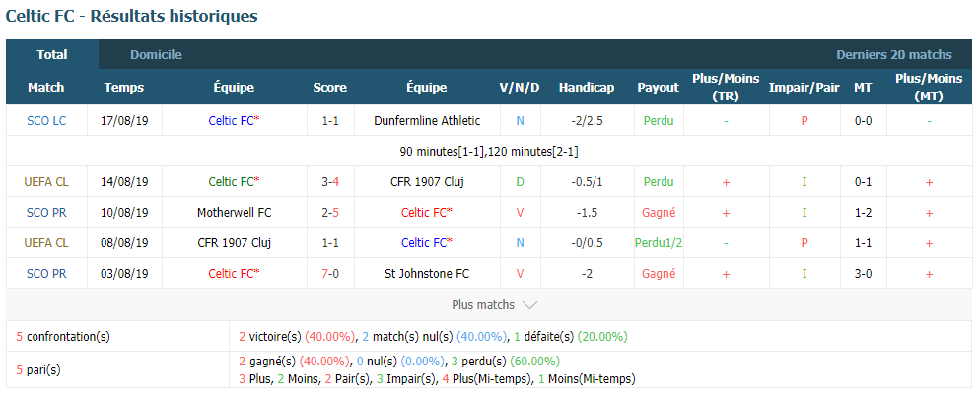The image size is (980, 396).
Task: Click the Score column header
Action: [330, 88]
